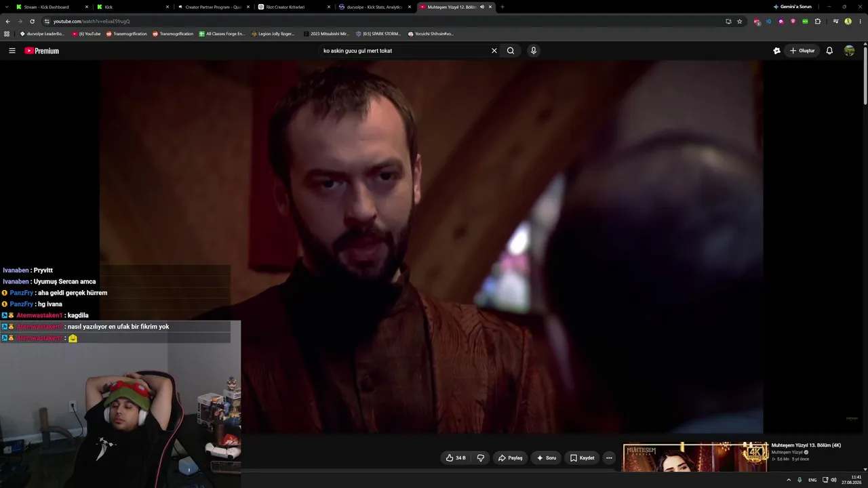Image resolution: width=868 pixels, height=488 pixels.
Task: Open the tab search dropdown arrow
Action: coord(7,7)
